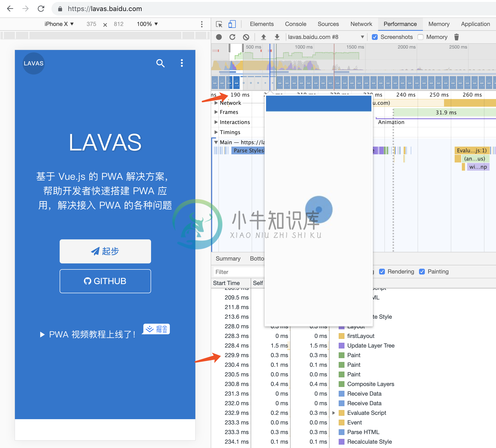
Task: Switch to the Summary pane tab
Action: click(x=228, y=258)
